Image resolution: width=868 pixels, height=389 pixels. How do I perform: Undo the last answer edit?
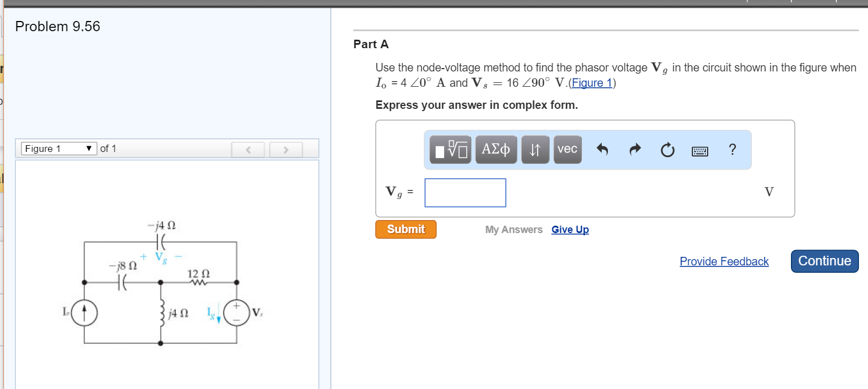[602, 149]
